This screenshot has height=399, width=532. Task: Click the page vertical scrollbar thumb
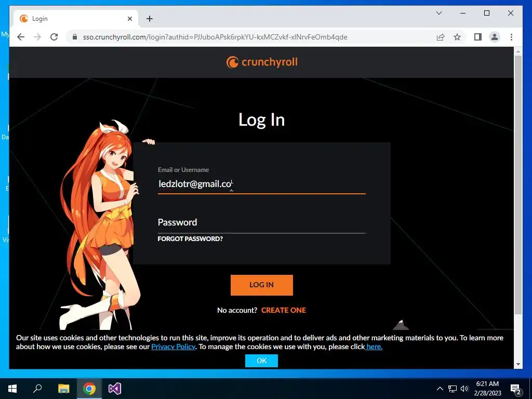(x=518, y=185)
